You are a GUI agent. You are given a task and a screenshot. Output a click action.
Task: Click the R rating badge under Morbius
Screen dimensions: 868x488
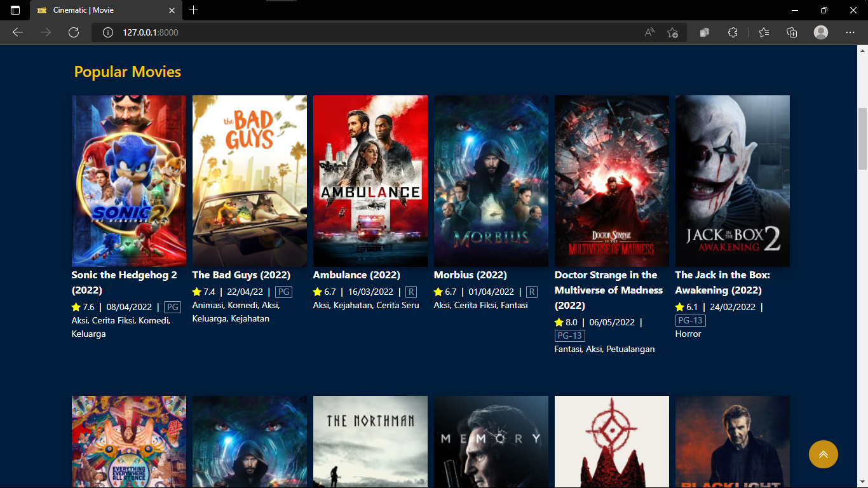pos(532,292)
